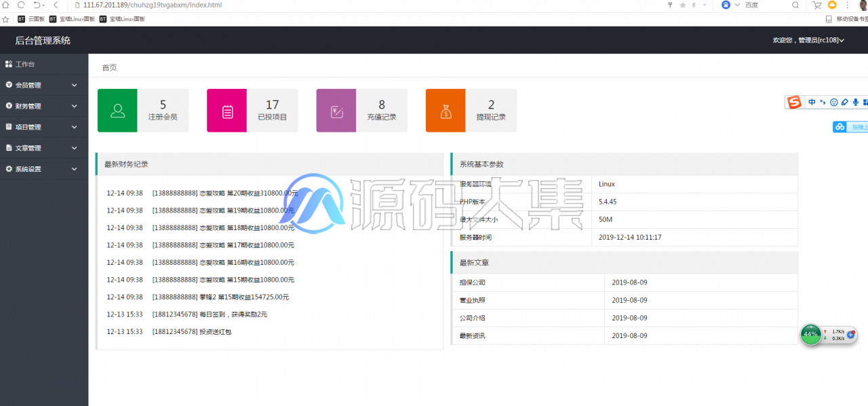
Task: Click the 每日签到，获得奖励2元 record row
Action: coord(187,314)
